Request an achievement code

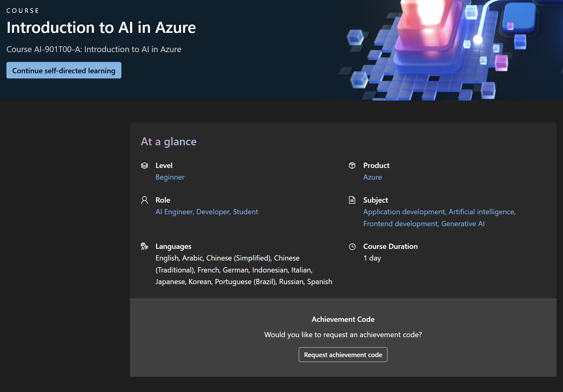click(343, 355)
